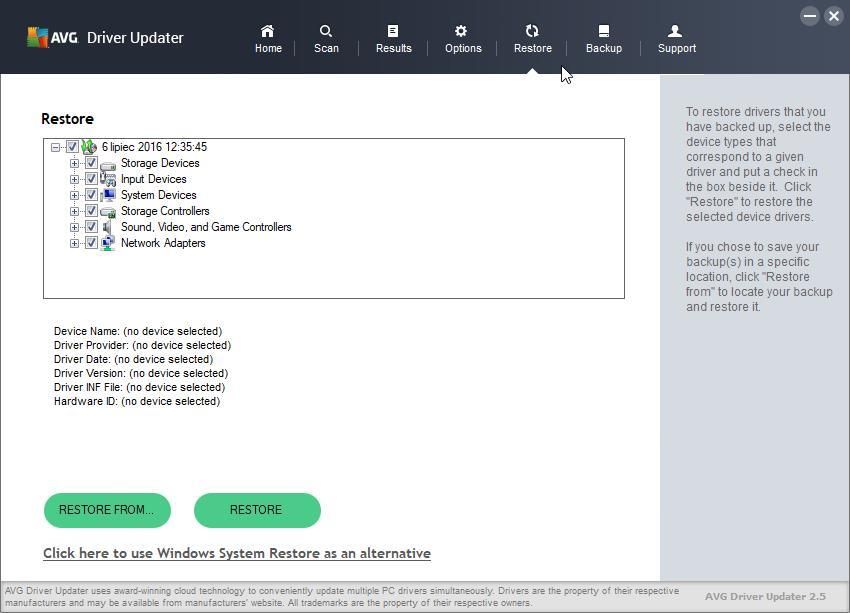850x613 pixels.
Task: Expand the Storage Controllers node
Action: coord(74,211)
